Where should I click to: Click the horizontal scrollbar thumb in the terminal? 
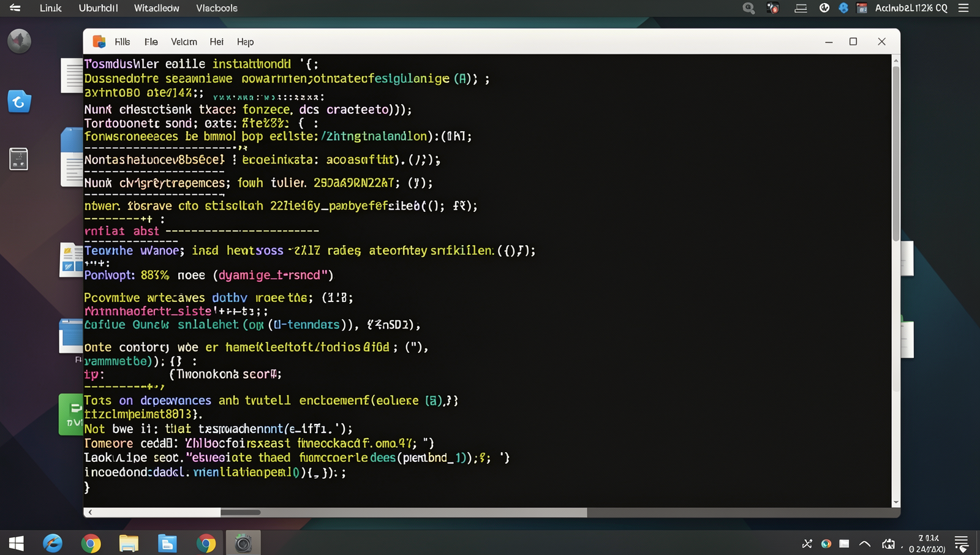pyautogui.click(x=241, y=512)
